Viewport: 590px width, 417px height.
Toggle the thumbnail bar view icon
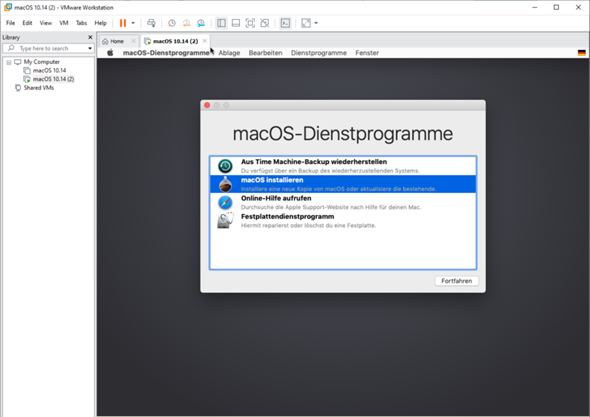point(236,23)
